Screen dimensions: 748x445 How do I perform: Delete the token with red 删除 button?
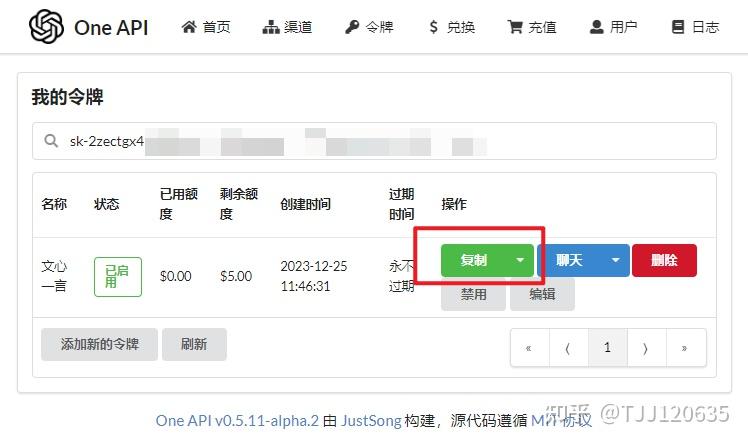pos(664,260)
